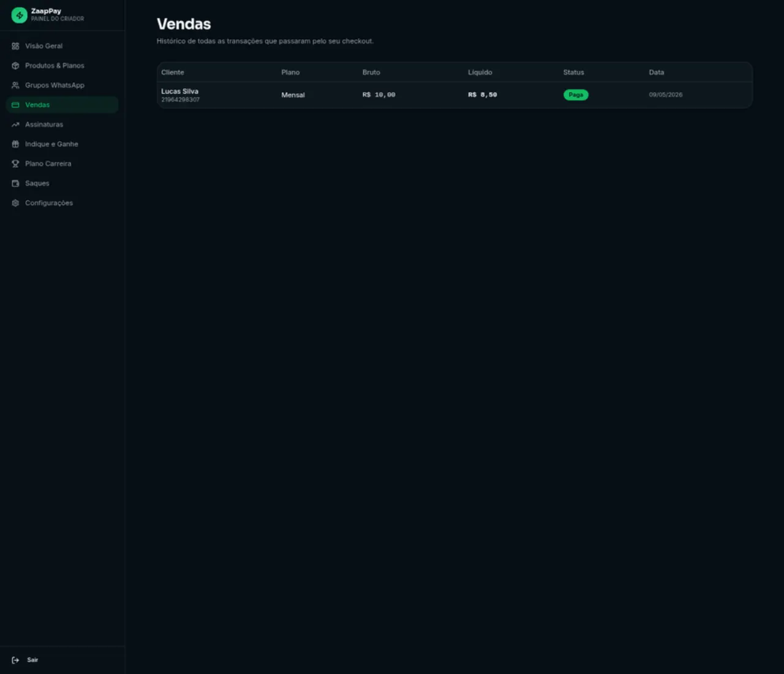Viewport: 784px width, 674px height.
Task: Click the Cliente column header
Action: pos(173,72)
